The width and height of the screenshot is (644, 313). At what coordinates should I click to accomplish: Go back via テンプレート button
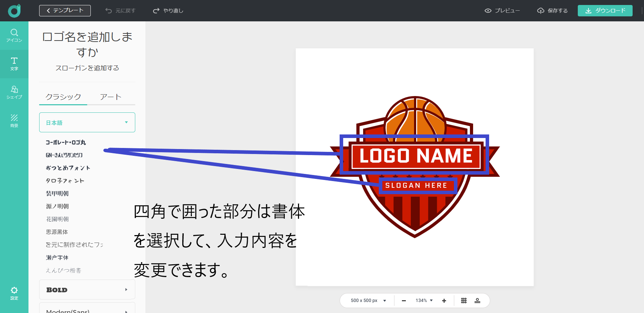pyautogui.click(x=65, y=11)
